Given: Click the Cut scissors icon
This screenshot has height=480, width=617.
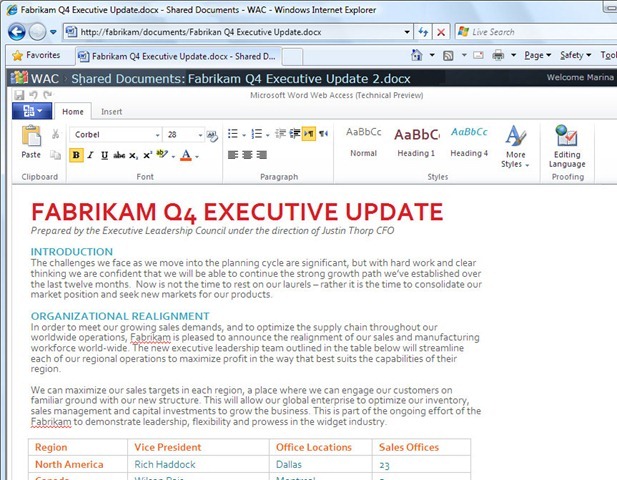Looking at the screenshot, I should tap(55, 133).
